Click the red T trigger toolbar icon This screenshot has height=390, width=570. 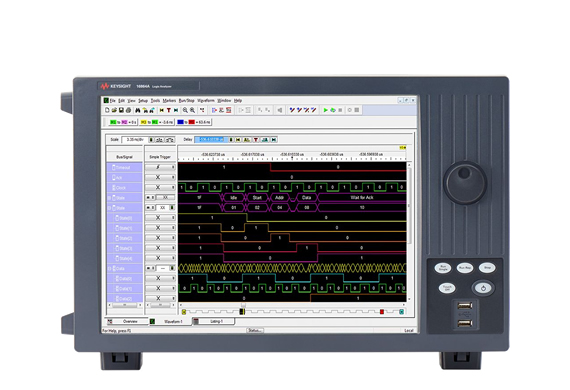tap(169, 110)
